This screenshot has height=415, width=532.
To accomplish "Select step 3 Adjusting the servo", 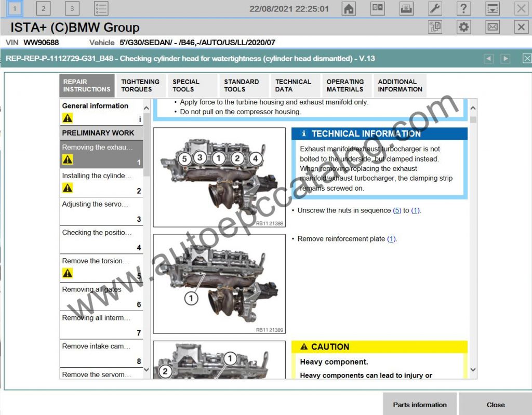I will click(x=101, y=211).
